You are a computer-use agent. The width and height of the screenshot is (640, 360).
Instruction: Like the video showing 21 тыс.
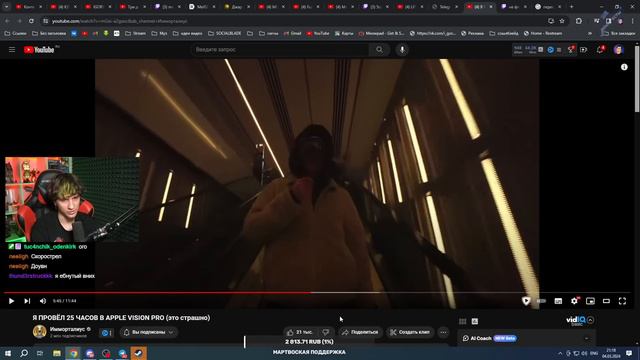point(300,332)
